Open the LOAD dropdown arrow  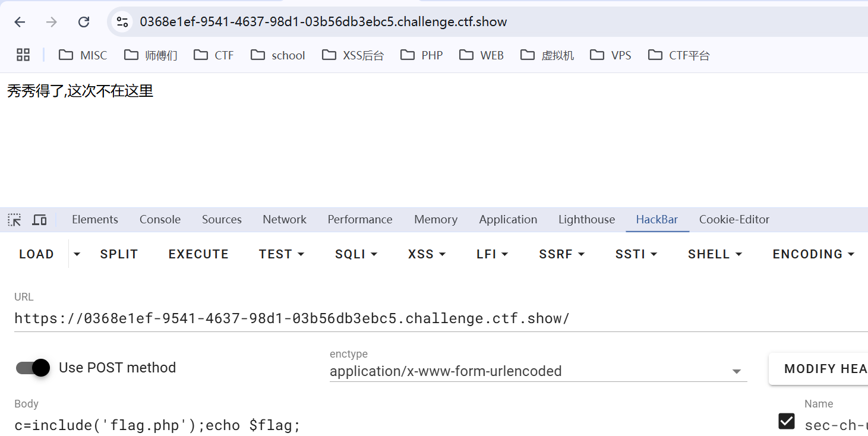(x=77, y=254)
